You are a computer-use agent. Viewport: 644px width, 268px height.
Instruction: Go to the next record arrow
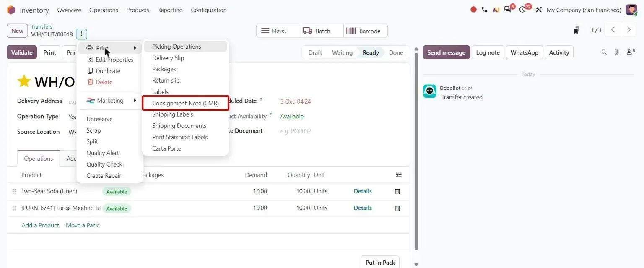[628, 30]
